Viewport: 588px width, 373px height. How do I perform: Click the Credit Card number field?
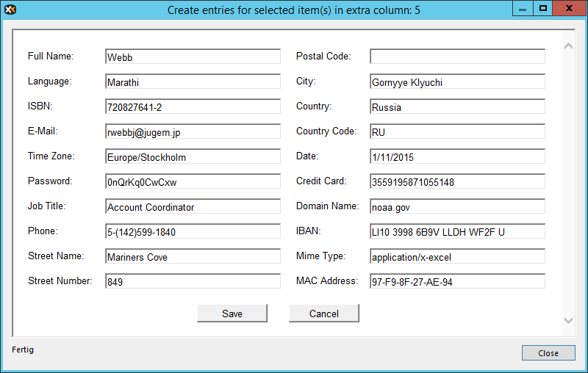click(x=457, y=182)
